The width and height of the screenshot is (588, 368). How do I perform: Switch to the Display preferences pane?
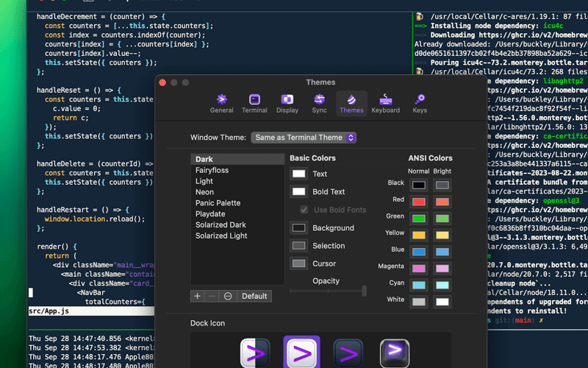pos(287,103)
